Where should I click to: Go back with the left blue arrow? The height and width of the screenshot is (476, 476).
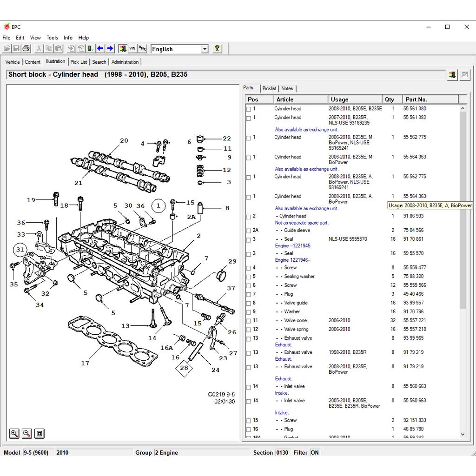100,48
